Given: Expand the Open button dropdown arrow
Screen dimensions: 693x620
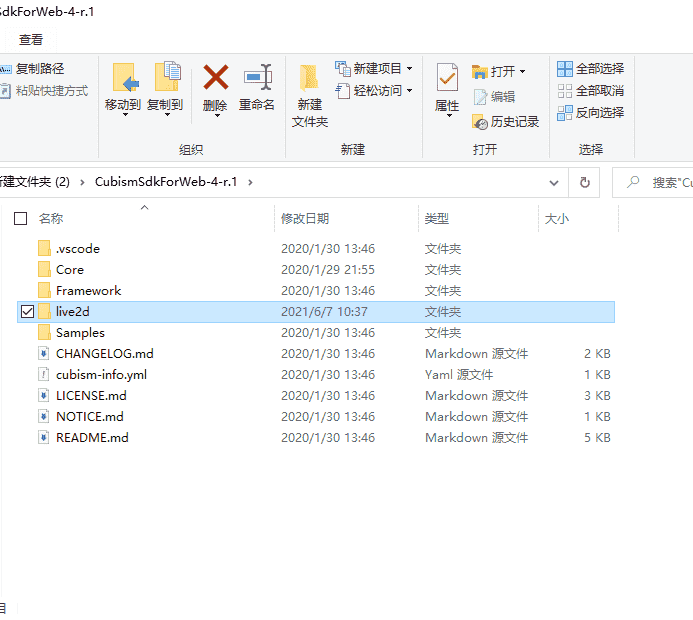Looking at the screenshot, I should (522, 71).
